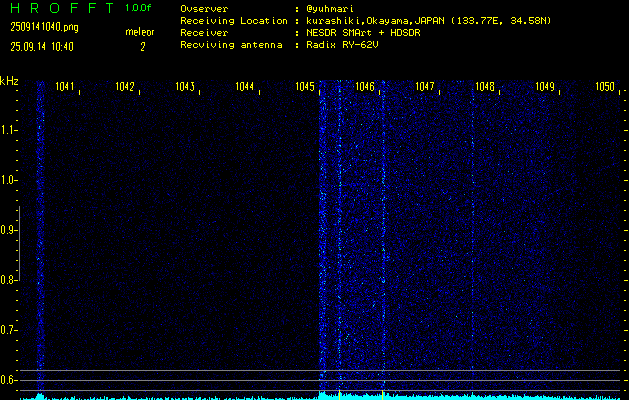
Task: Click the 1.0 kHz frequency label
Action: (7, 180)
